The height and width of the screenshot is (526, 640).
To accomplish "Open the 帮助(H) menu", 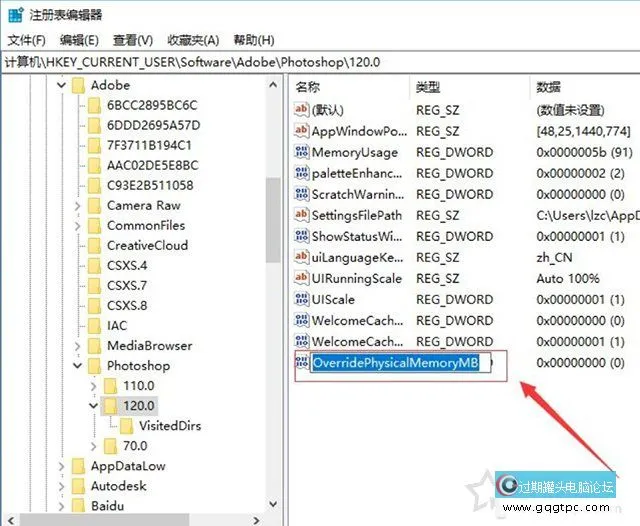I will tap(253, 40).
